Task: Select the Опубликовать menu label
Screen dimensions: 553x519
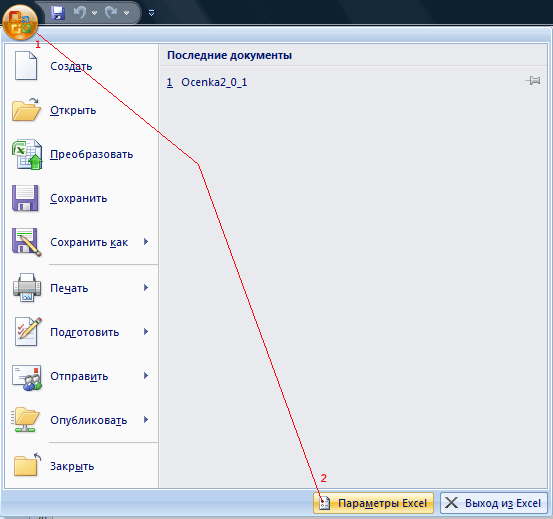Action: 89,421
